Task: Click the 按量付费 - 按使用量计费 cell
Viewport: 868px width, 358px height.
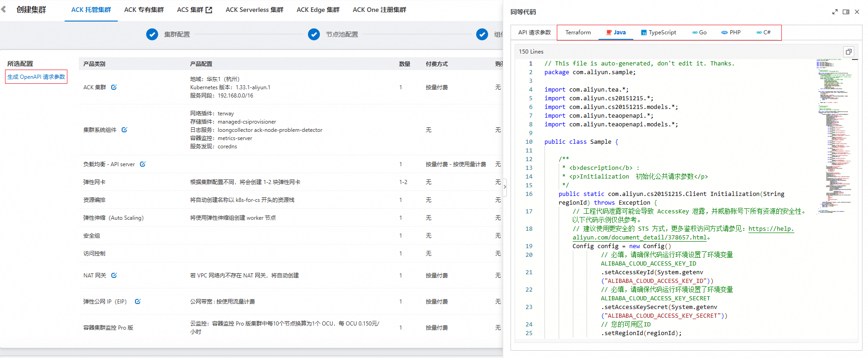Action: tap(456, 164)
